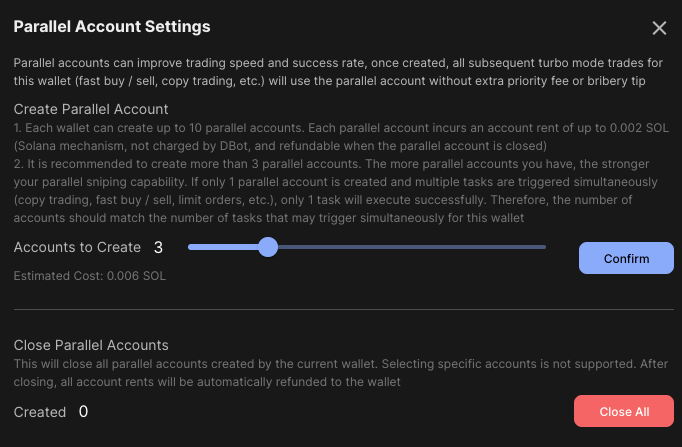The width and height of the screenshot is (682, 447).
Task: Click the unfilled part of the accounts slider track
Action: pyautogui.click(x=411, y=247)
